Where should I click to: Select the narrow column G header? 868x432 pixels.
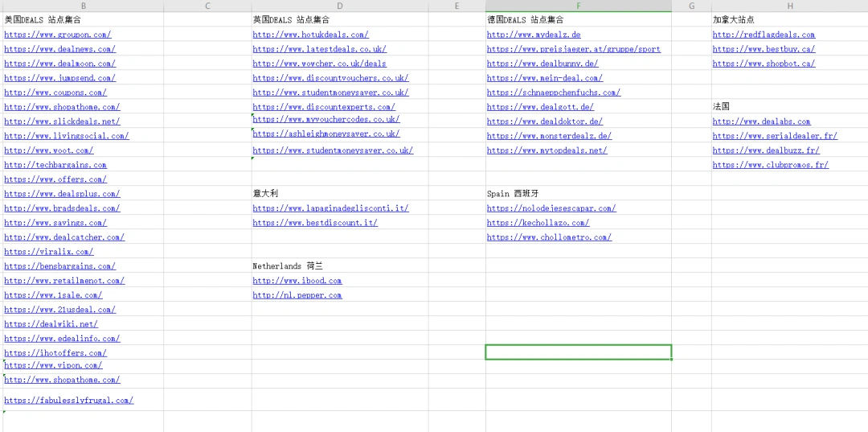click(x=691, y=6)
